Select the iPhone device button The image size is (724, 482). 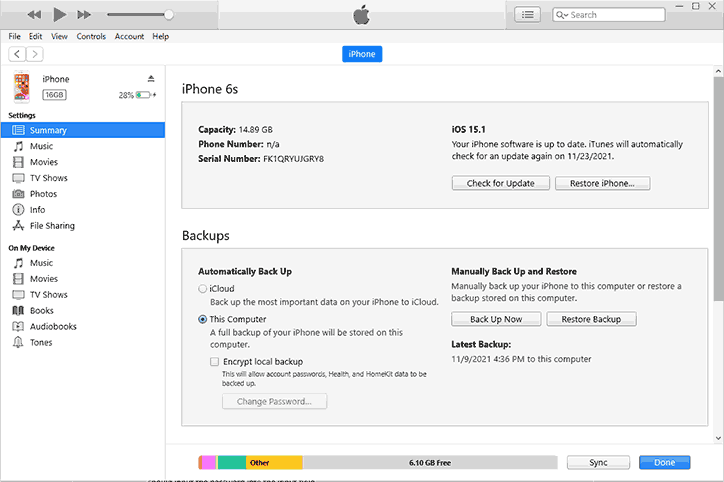[x=362, y=54]
